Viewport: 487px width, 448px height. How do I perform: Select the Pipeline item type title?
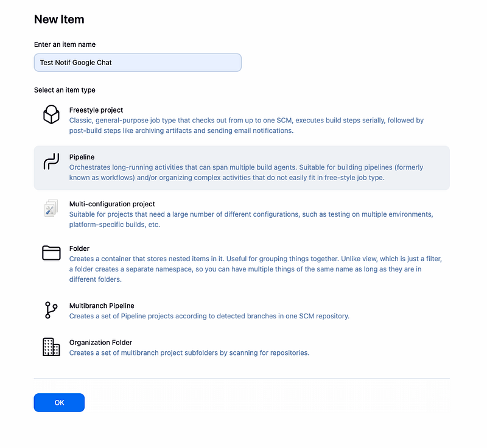(x=82, y=157)
